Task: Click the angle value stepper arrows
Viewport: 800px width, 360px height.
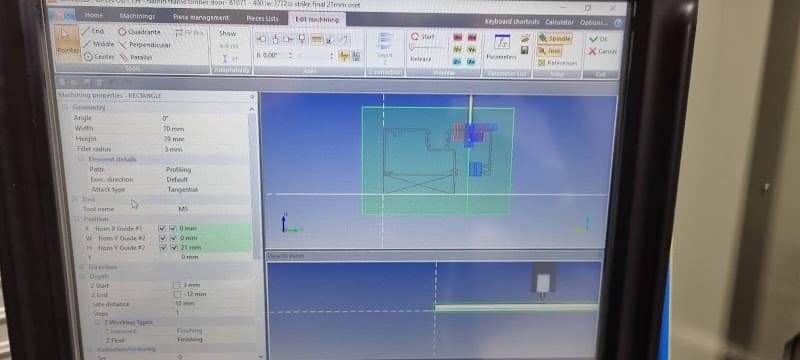Action: point(290,55)
